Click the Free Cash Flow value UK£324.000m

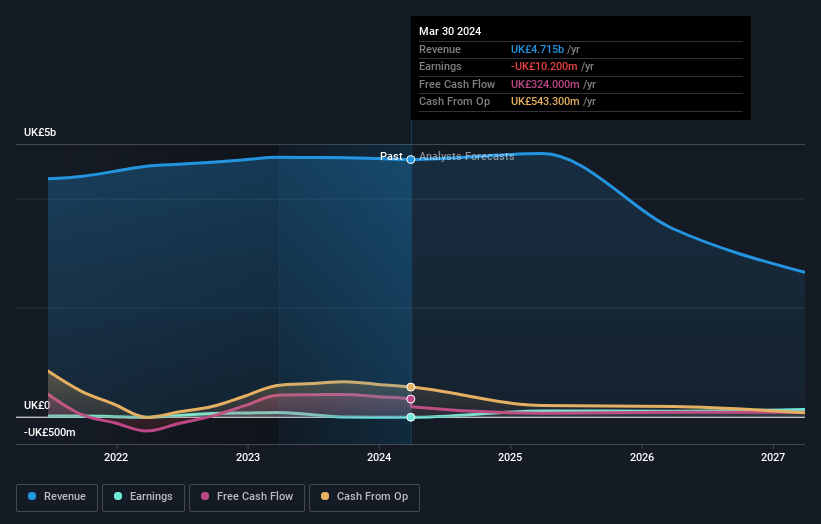[x=545, y=84]
